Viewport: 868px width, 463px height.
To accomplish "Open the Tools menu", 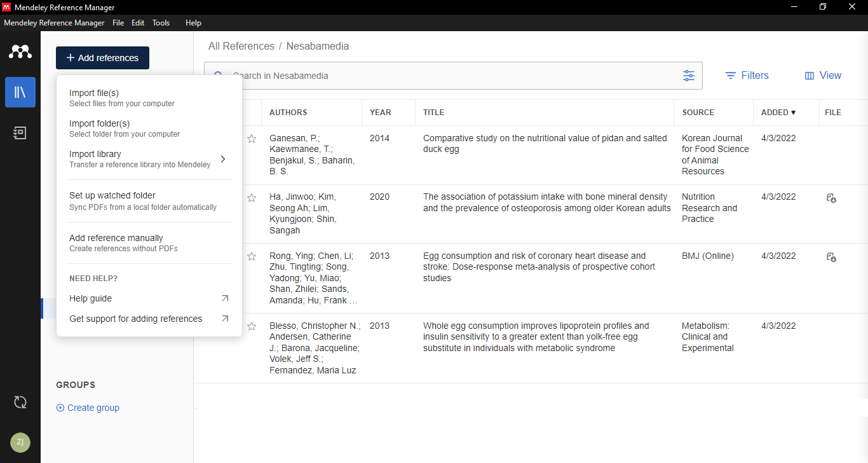I will click(x=161, y=23).
